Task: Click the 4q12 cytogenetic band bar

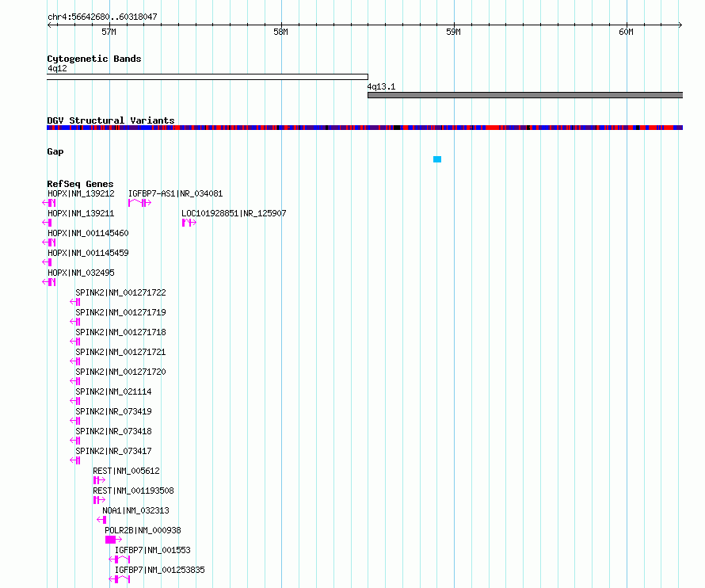Action: 208,77
